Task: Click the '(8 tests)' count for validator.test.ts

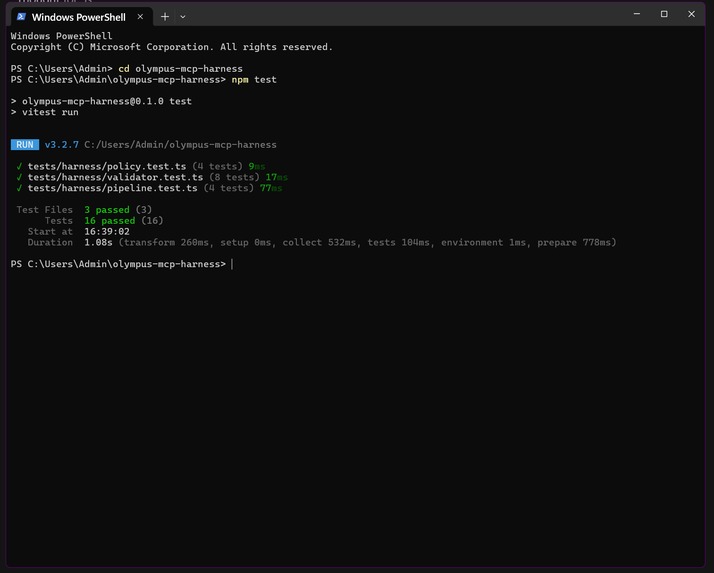Action: 235,177
